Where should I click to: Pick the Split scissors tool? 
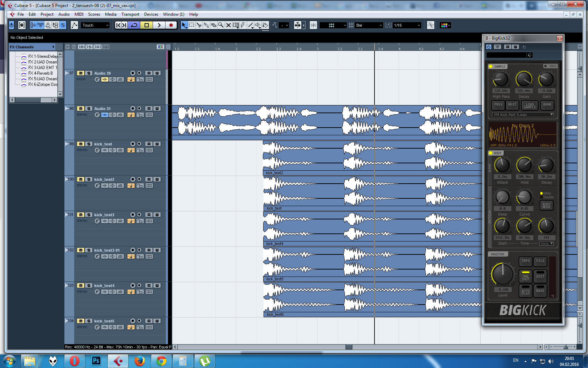[x=199, y=25]
